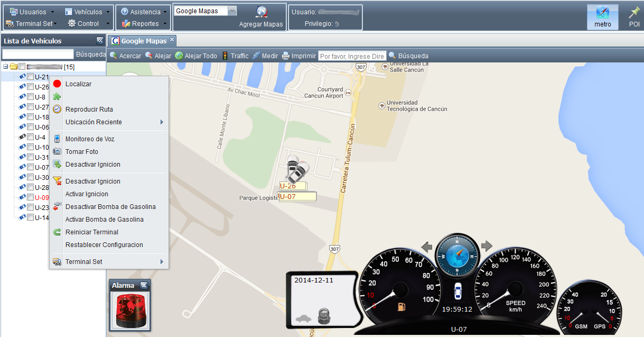Open the Usuarios dropdown menu
The width and height of the screenshot is (644, 337).
coord(32,12)
